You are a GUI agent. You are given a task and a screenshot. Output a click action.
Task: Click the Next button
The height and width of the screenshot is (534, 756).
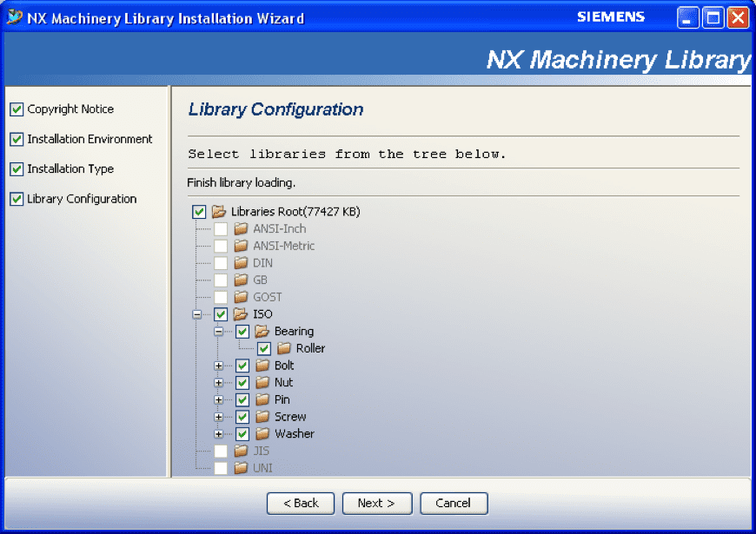click(377, 503)
